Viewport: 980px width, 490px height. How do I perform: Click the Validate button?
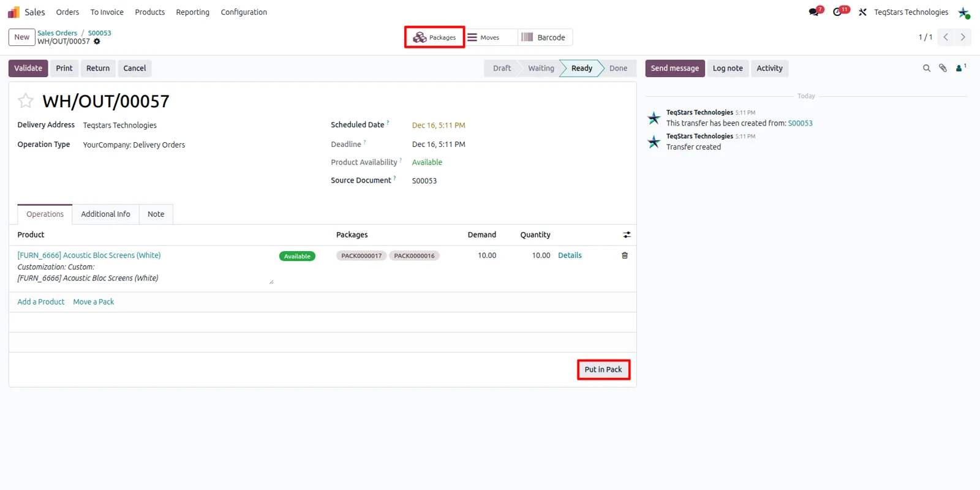click(x=28, y=69)
